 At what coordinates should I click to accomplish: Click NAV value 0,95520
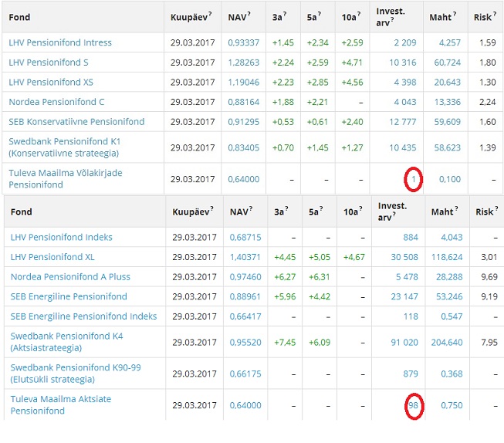pos(245,342)
